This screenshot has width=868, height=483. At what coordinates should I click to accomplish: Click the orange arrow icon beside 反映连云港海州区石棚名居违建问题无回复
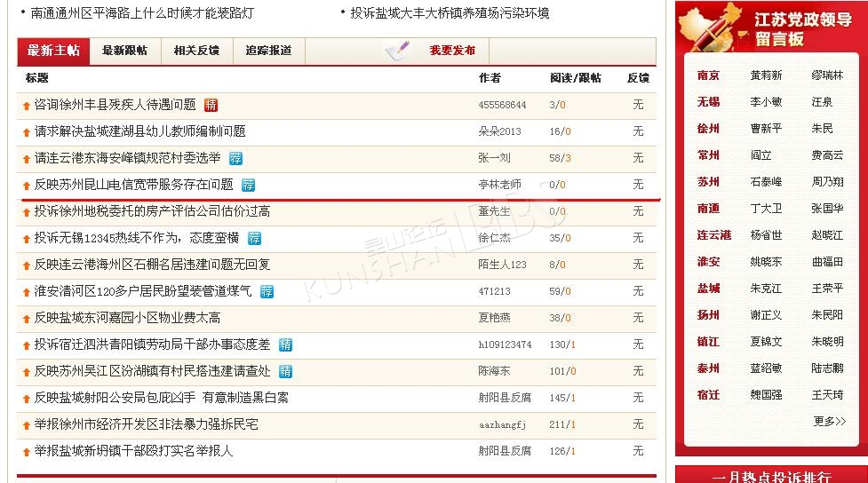26,265
